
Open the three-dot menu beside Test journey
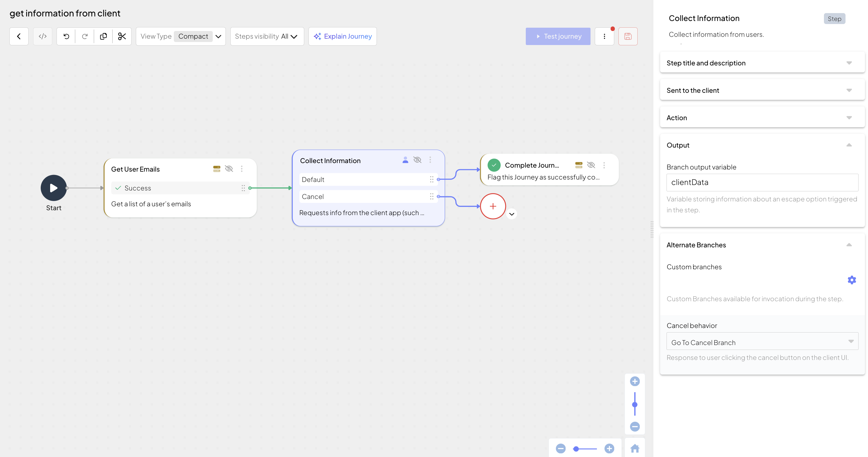(604, 37)
